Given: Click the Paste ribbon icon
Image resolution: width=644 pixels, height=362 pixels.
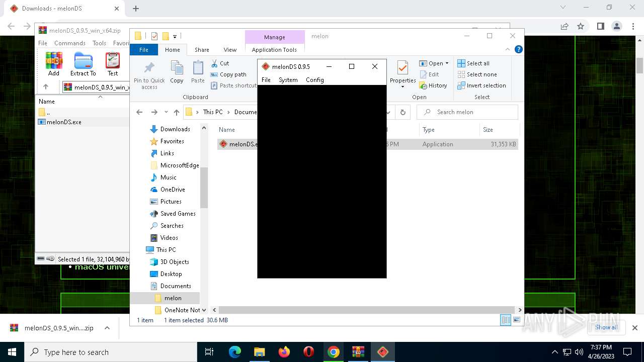Looking at the screenshot, I should [x=198, y=72].
